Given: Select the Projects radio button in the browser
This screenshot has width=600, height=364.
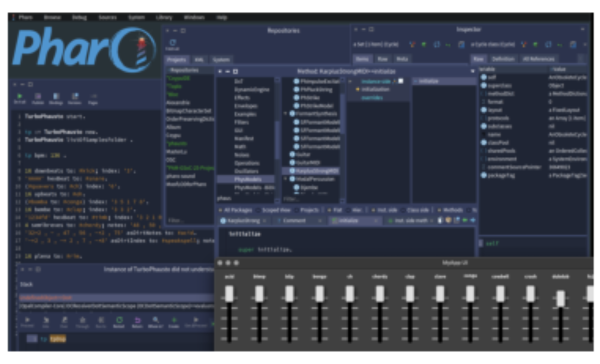Looking at the screenshot, I should (297, 210).
